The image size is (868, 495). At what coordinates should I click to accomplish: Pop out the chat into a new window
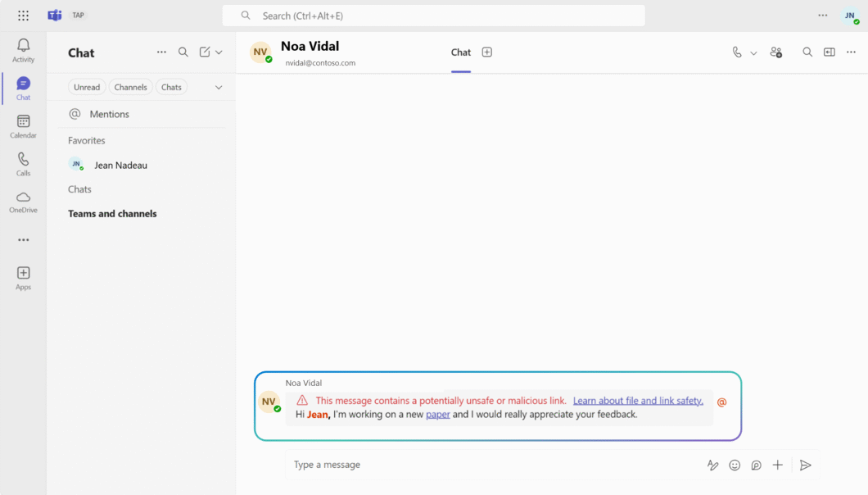(828, 52)
